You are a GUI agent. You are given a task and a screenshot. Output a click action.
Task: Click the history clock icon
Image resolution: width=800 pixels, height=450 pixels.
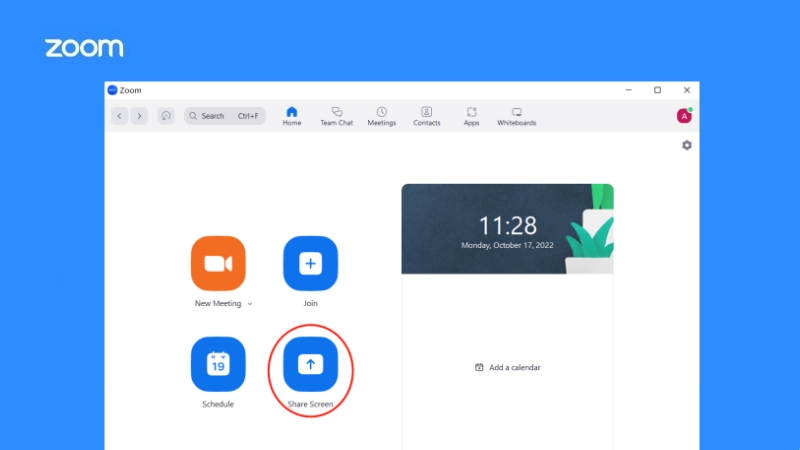tap(166, 116)
